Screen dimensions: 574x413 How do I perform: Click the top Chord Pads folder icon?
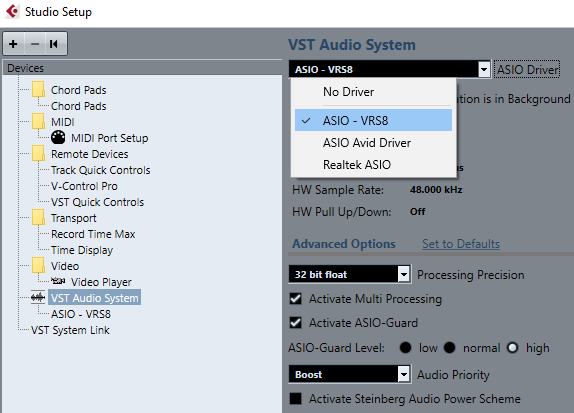(x=38, y=89)
